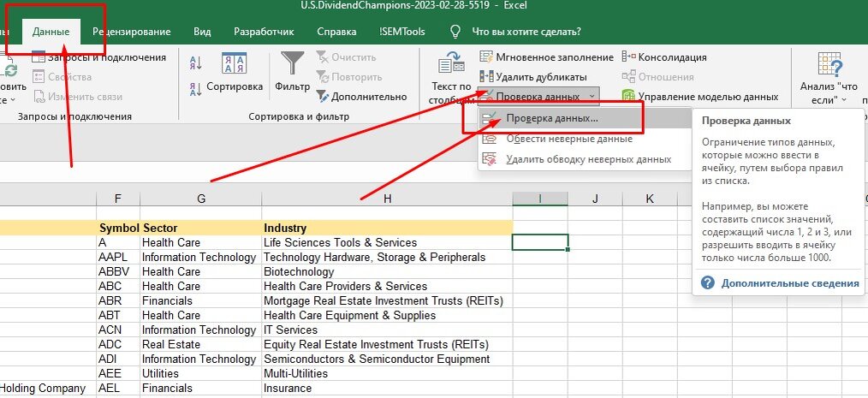Select column J header

(595, 199)
